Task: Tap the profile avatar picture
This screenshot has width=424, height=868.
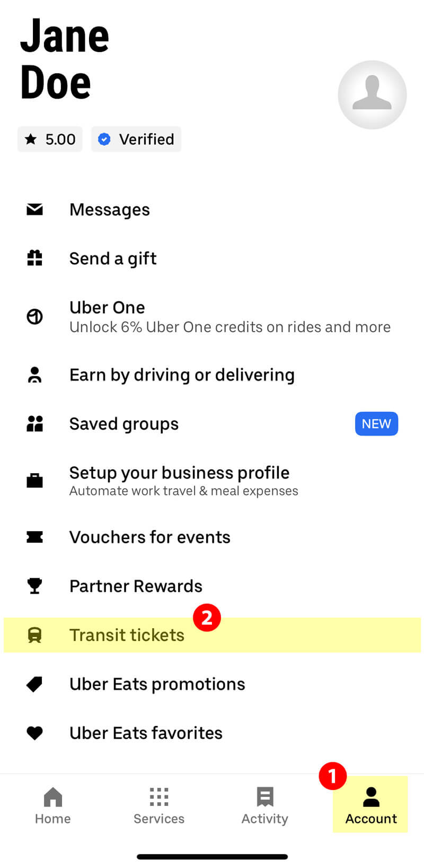Action: point(372,94)
